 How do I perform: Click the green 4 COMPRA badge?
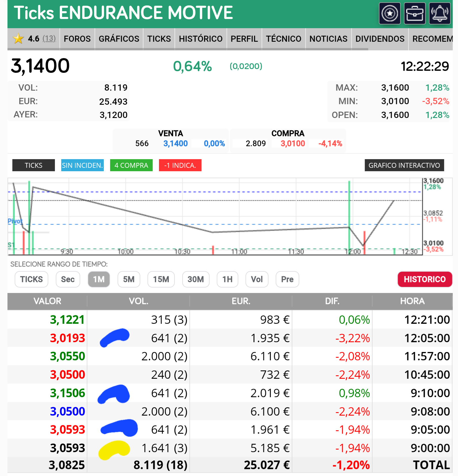tap(131, 165)
